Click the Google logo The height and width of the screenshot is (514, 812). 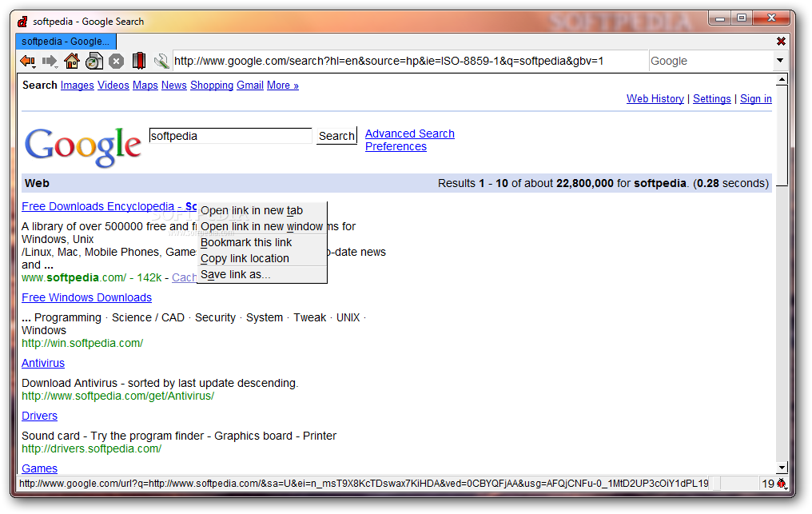coord(83,147)
